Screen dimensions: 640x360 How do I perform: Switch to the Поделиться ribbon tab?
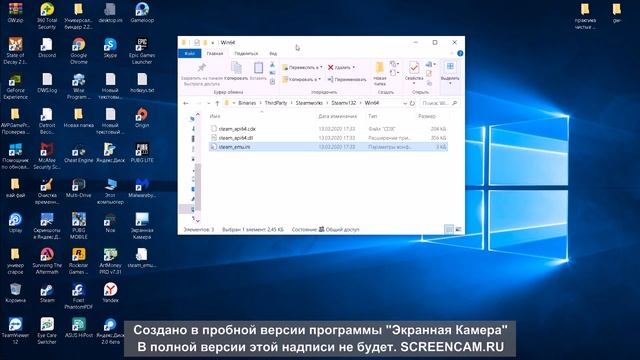pyautogui.click(x=246, y=53)
